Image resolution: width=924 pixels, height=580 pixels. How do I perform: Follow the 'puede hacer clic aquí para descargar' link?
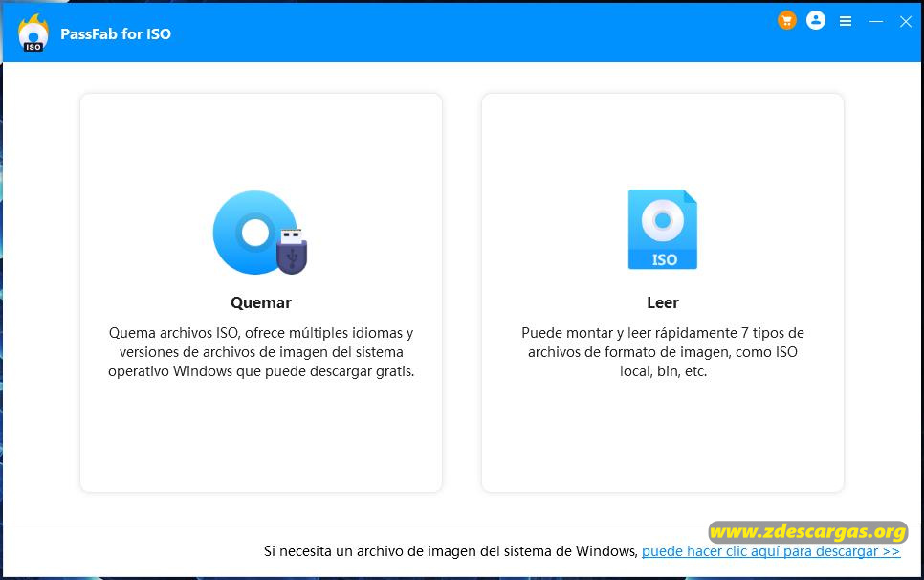(771, 551)
